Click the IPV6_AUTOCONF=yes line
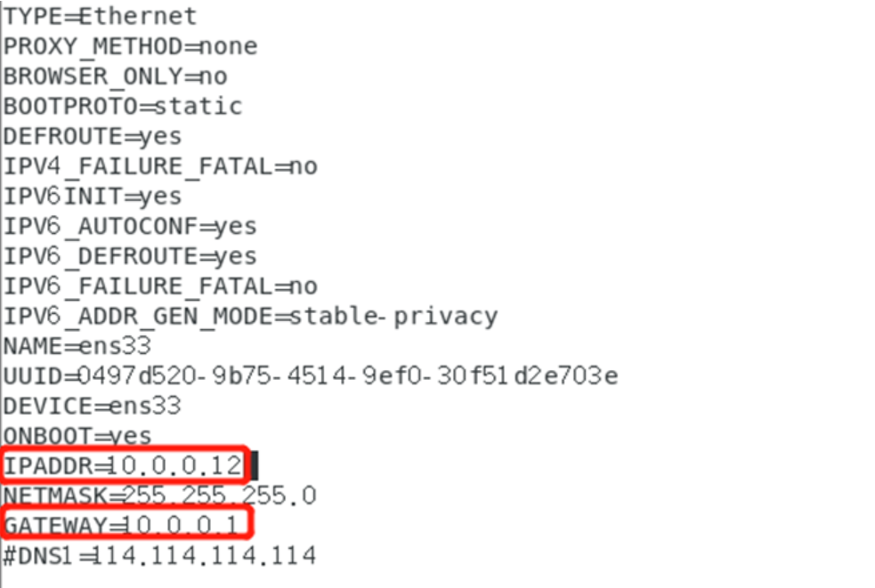The height and width of the screenshot is (588, 875). pyautogui.click(x=130, y=227)
